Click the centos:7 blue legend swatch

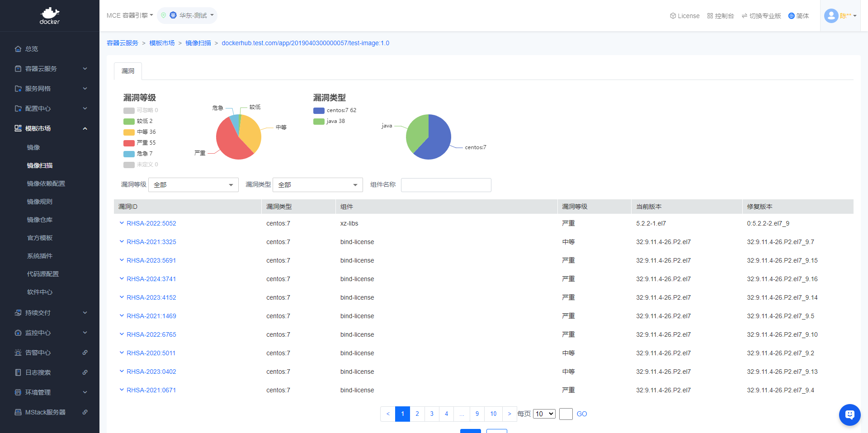coord(319,110)
